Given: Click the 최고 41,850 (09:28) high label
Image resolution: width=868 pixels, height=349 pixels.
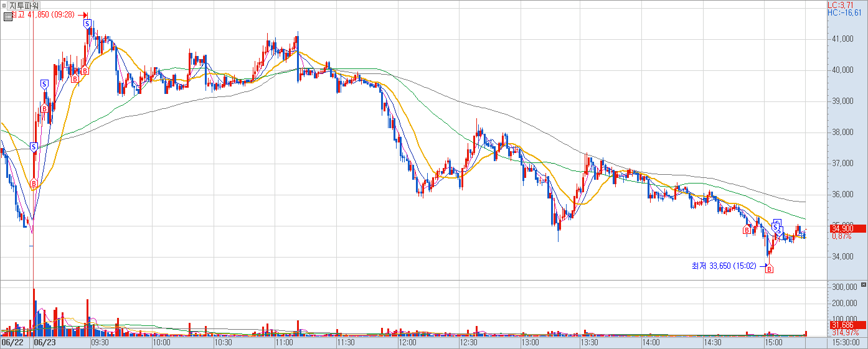Looking at the screenshot, I should coord(44,15).
